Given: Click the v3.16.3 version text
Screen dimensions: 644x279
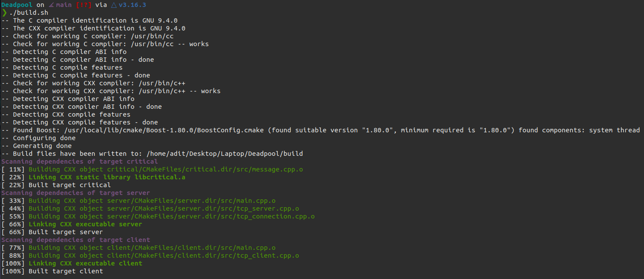Looking at the screenshot, I should [x=132, y=5].
